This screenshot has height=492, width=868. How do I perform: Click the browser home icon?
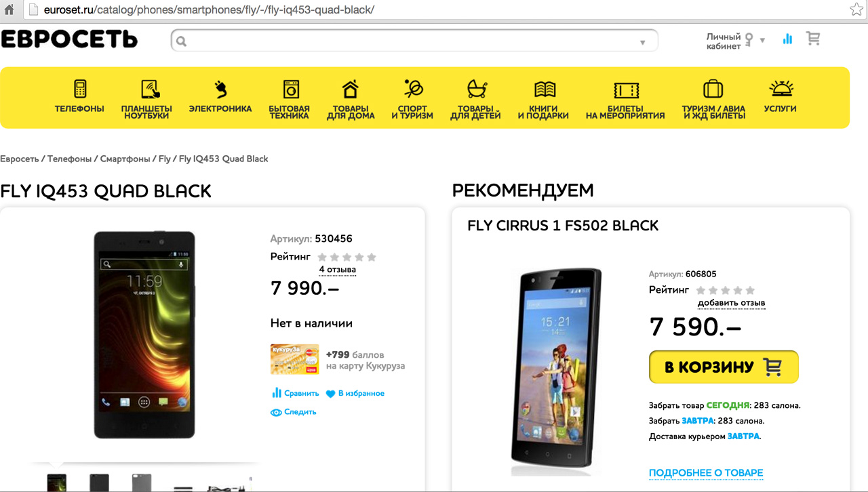[9, 9]
